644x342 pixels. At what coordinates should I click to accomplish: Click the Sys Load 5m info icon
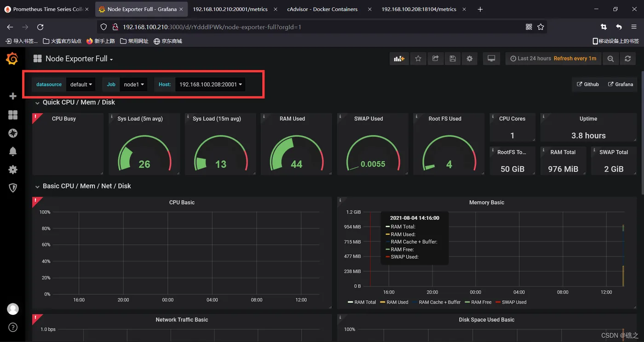pyautogui.click(x=112, y=117)
